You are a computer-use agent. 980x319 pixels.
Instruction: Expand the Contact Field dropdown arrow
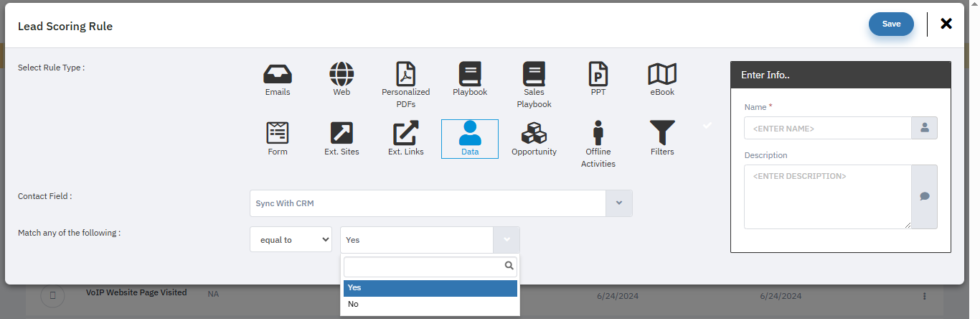click(x=619, y=203)
